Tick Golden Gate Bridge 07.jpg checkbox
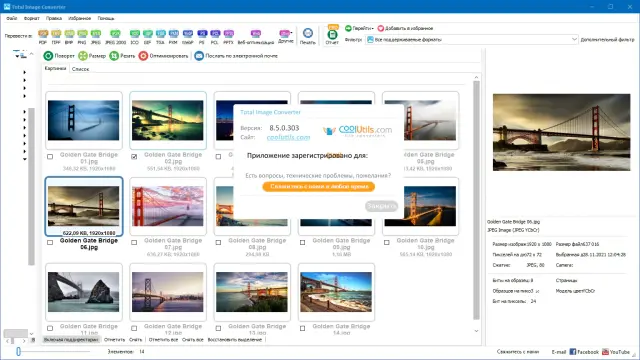The height and width of the screenshot is (360, 640). point(134,242)
